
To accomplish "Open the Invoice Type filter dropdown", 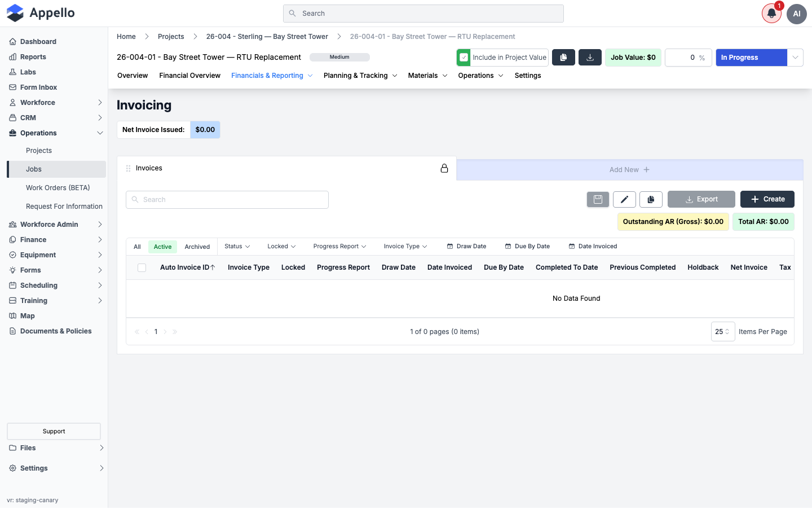I will 405,247.
